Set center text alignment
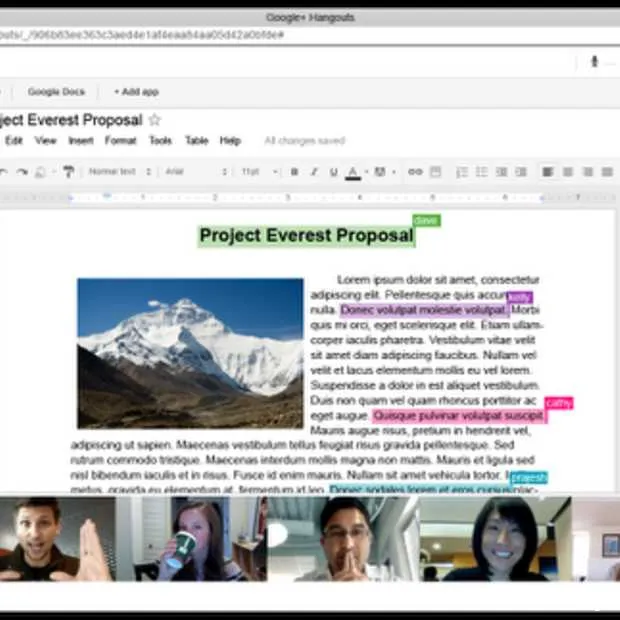Screen dimensions: 620x620 click(568, 172)
